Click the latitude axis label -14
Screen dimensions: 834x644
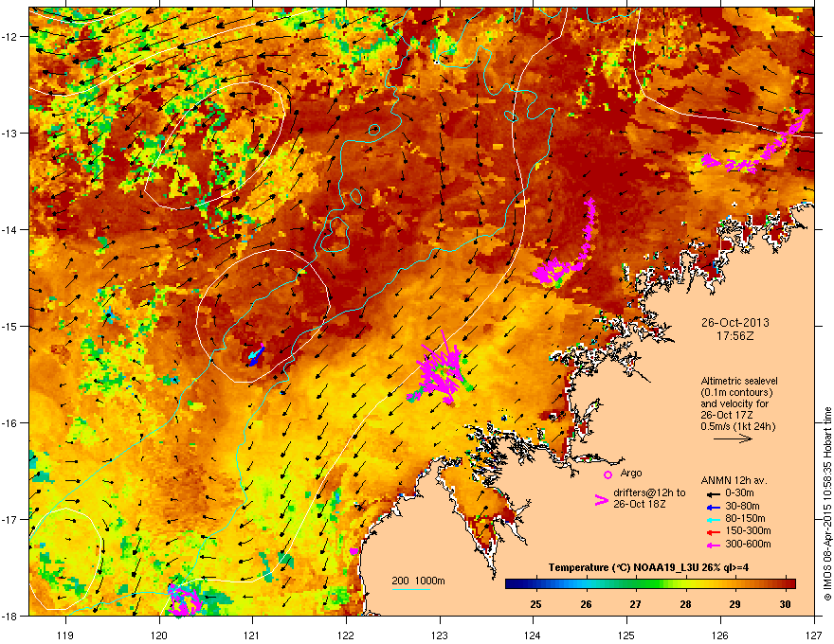10,229
